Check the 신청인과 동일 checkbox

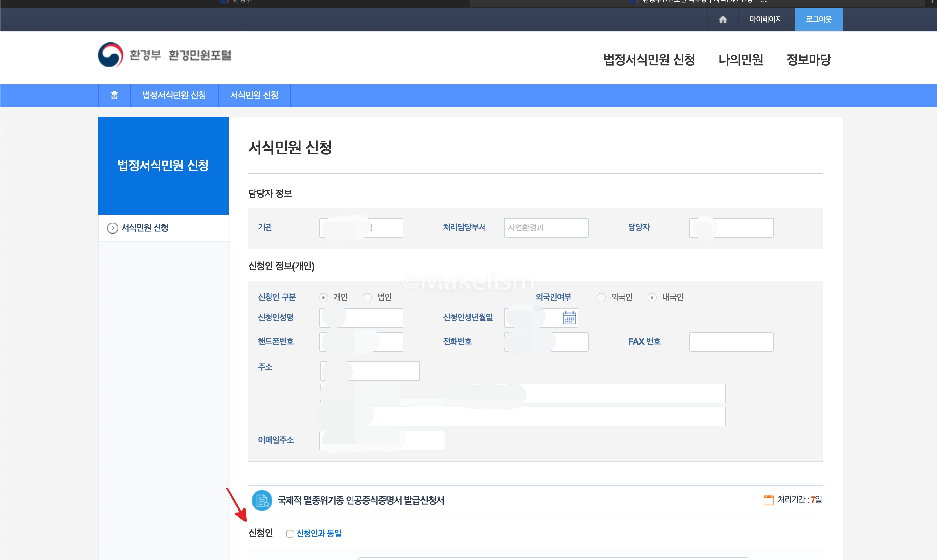pyautogui.click(x=290, y=534)
